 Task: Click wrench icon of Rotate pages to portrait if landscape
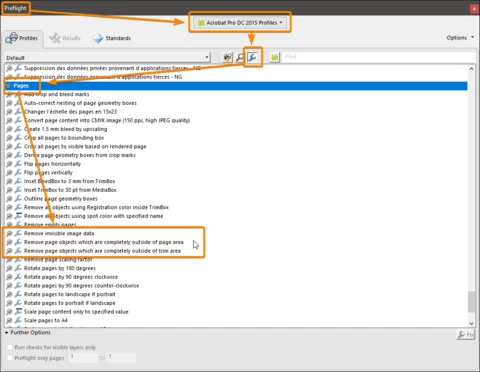point(18,303)
